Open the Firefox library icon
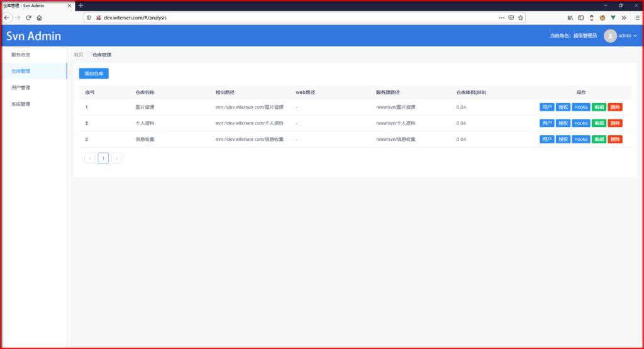This screenshot has height=349, width=644. point(570,18)
